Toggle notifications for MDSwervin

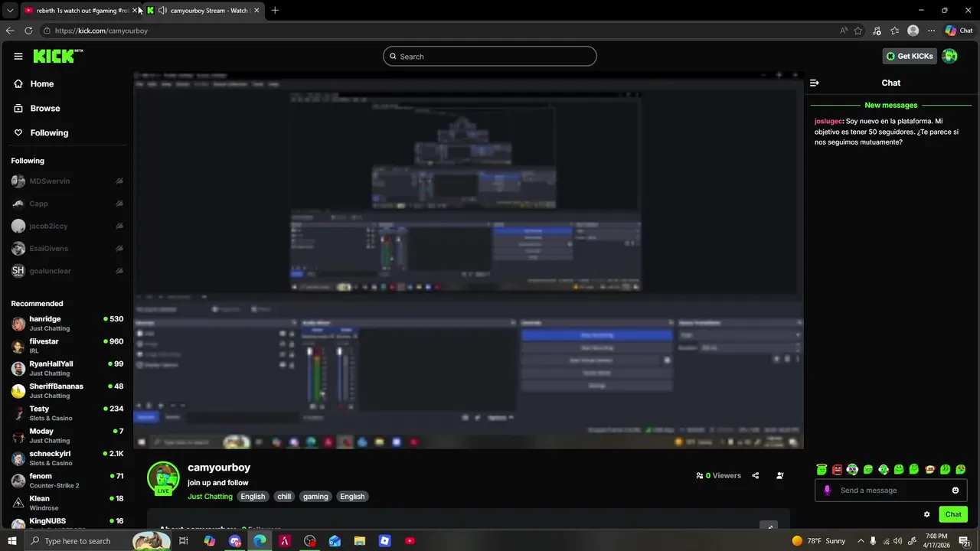pos(119,181)
